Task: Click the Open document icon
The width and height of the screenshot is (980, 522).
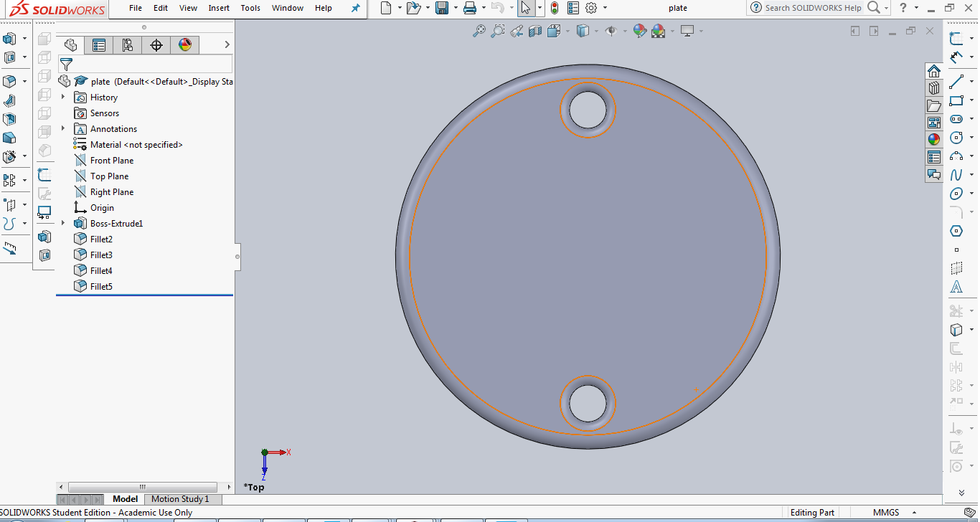Action: pos(413,8)
